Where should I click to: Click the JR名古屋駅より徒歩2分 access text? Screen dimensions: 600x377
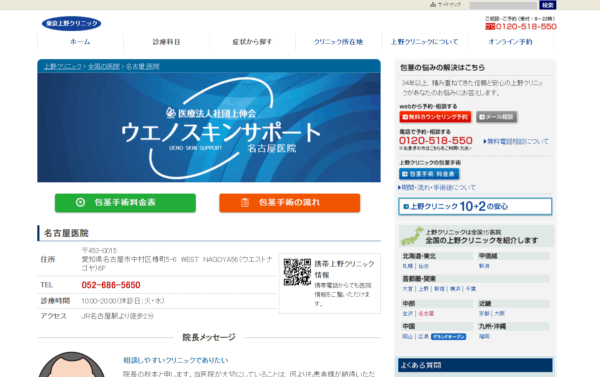(117, 316)
